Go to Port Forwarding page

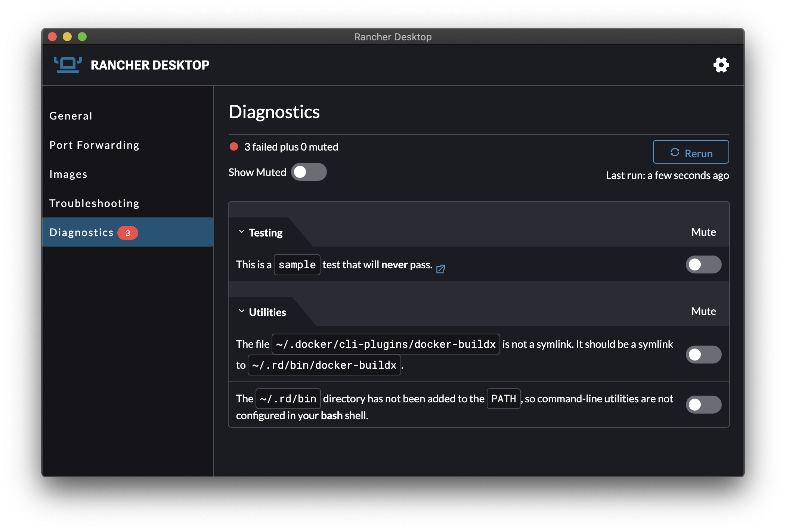point(127,145)
